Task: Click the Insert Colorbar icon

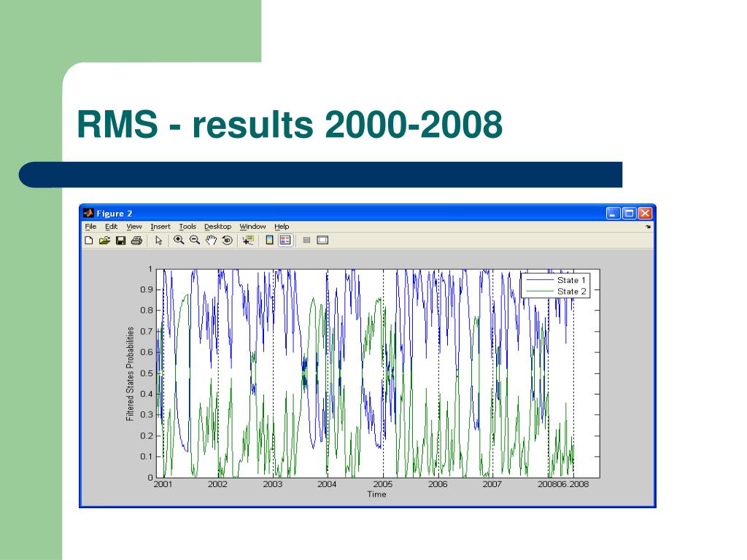Action: [269, 241]
